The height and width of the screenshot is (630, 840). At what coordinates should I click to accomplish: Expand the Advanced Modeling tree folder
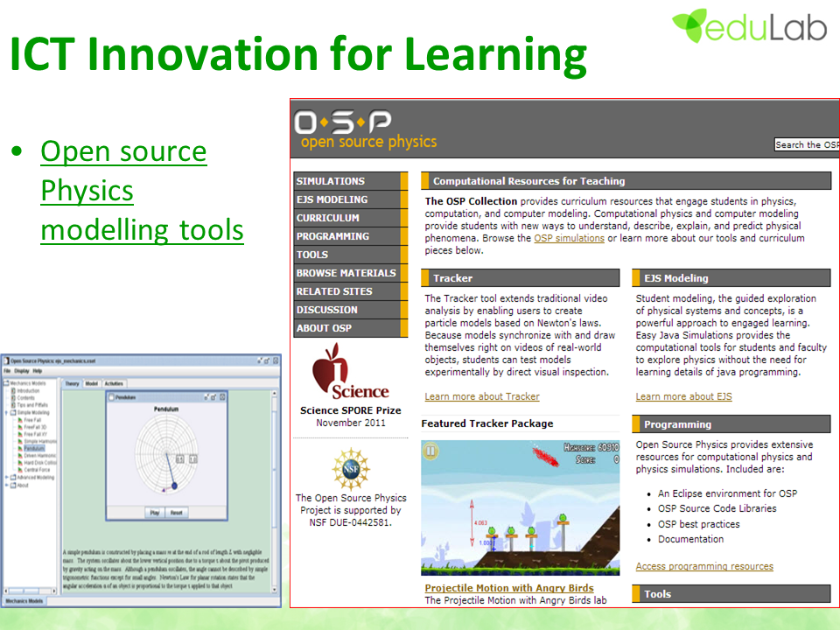pos(6,477)
